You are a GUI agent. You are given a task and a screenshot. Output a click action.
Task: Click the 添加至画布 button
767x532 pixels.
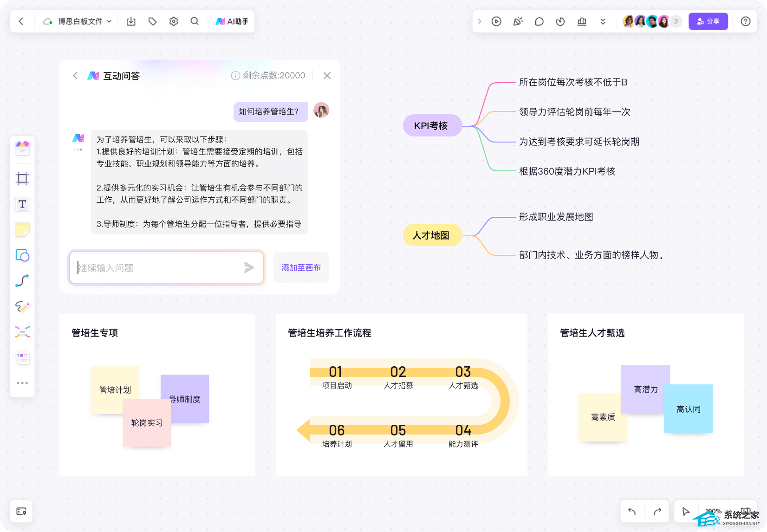[x=301, y=267]
